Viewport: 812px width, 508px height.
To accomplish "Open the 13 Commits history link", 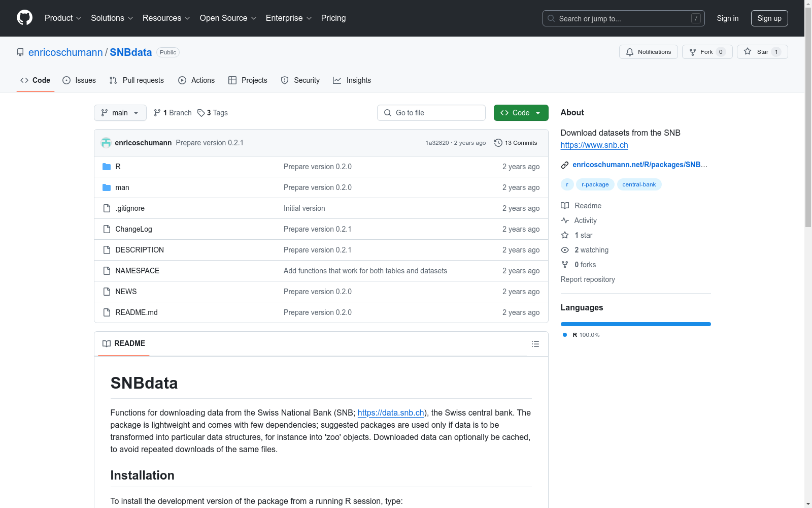I will click(x=516, y=143).
